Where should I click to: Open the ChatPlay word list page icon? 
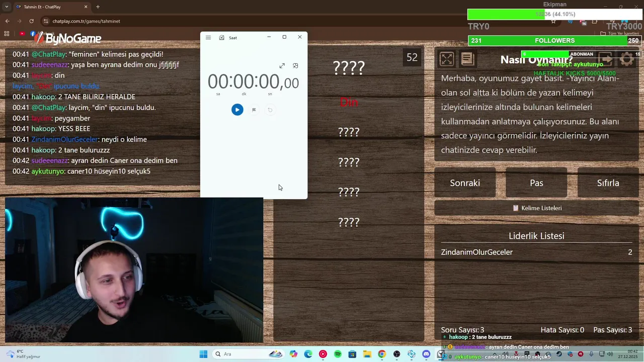pyautogui.click(x=467, y=59)
